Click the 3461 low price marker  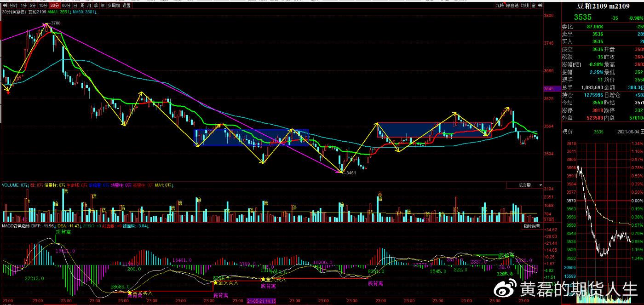[351, 173]
